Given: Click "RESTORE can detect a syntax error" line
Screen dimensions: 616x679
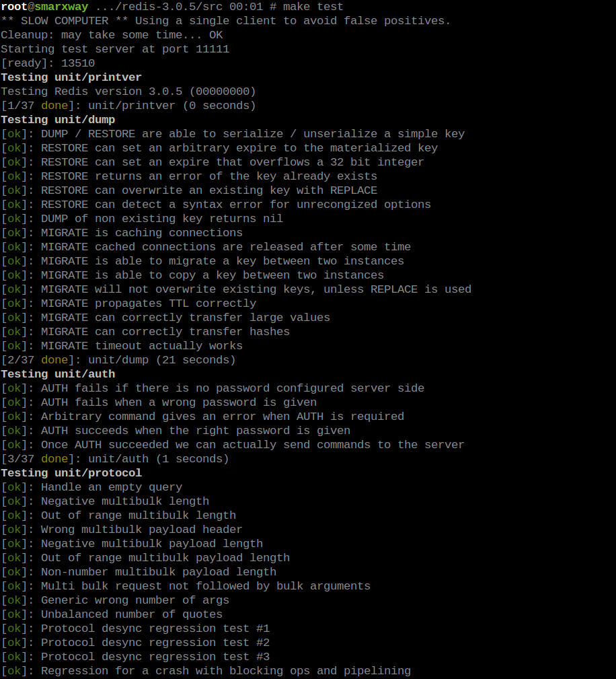Looking at the screenshot, I should pyautogui.click(x=216, y=205).
